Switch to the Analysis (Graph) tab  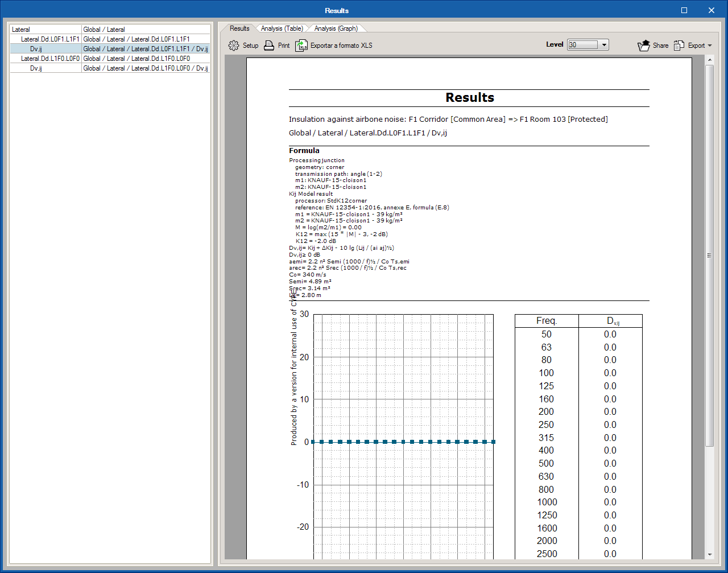(336, 28)
